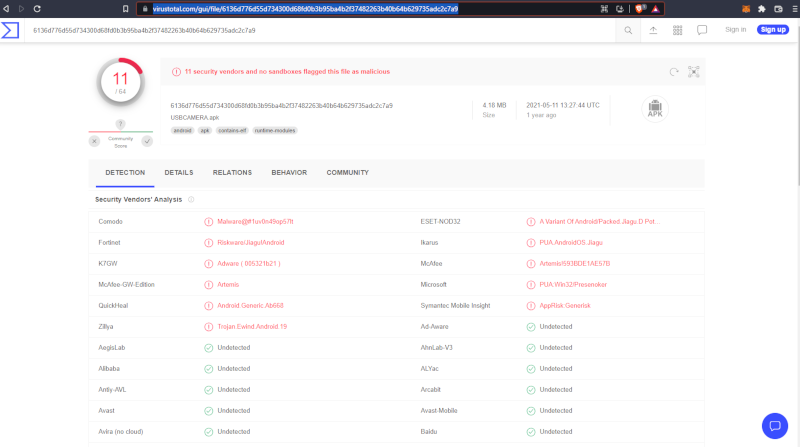Click the upload file icon
This screenshot has height=447, width=800.
point(653,30)
